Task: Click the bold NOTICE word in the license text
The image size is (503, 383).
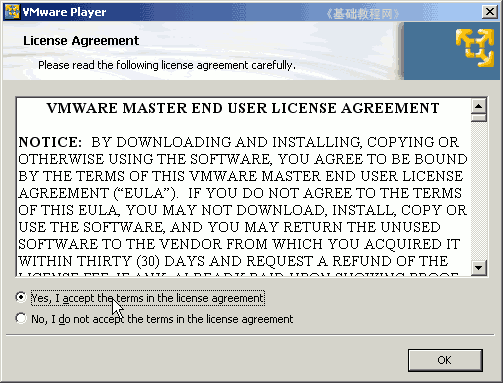Action: 50,142
